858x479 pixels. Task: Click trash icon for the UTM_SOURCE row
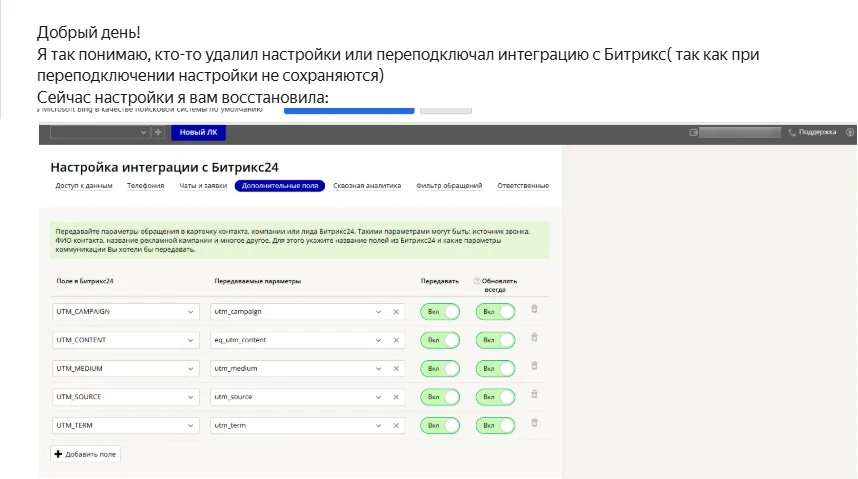pyautogui.click(x=535, y=395)
